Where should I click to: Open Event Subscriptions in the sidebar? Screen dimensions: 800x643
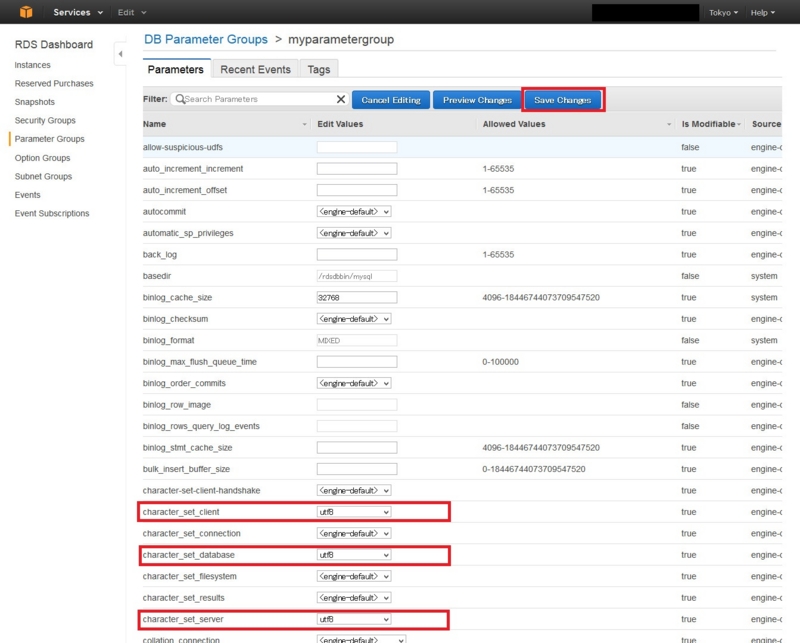tap(52, 213)
